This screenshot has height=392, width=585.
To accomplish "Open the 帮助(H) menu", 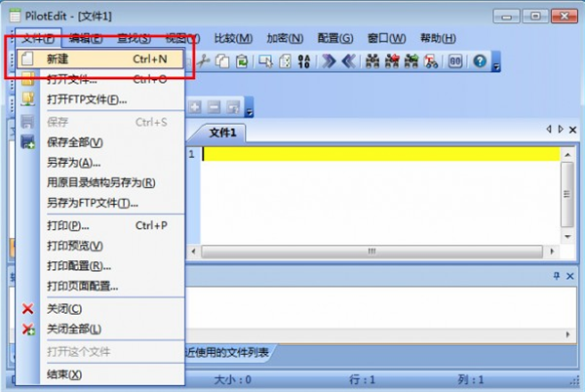I will coord(438,38).
